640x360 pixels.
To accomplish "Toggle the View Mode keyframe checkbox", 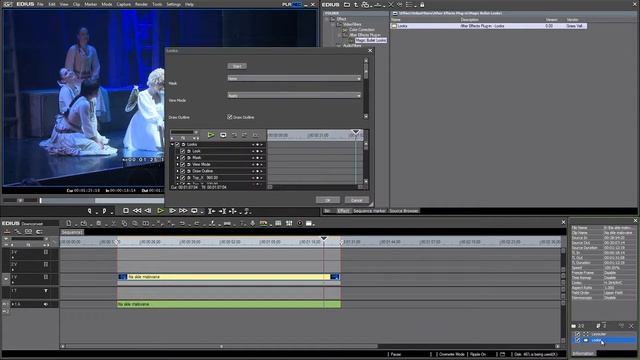I will [x=182, y=164].
